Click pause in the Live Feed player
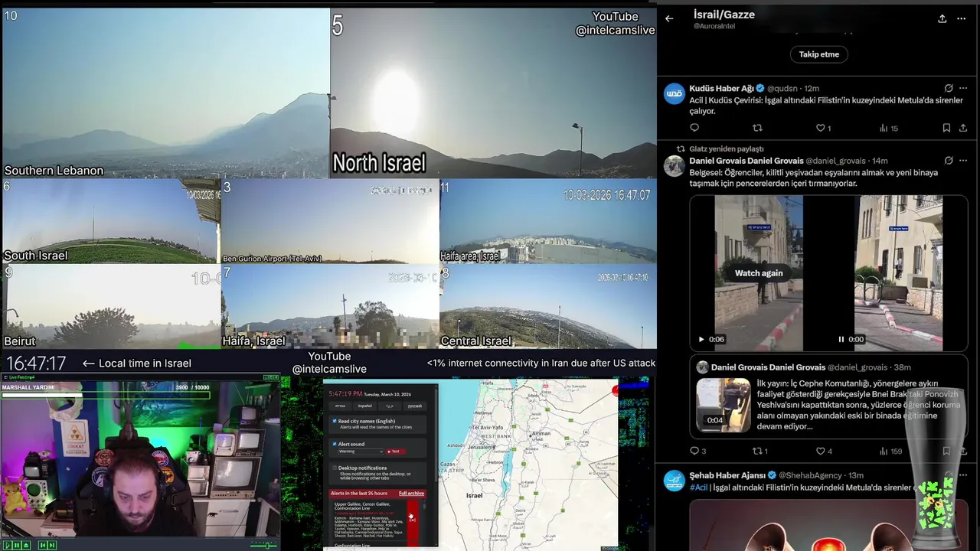The image size is (980, 551). [17, 545]
